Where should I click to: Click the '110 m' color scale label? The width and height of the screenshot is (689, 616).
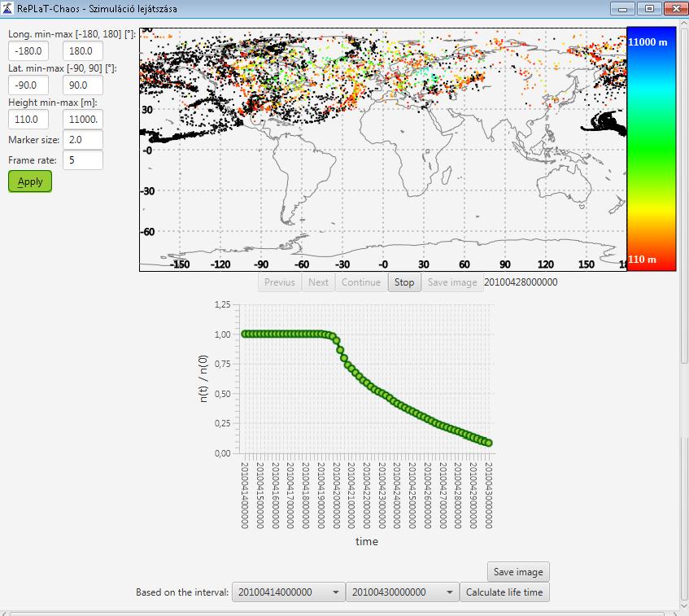click(642, 260)
